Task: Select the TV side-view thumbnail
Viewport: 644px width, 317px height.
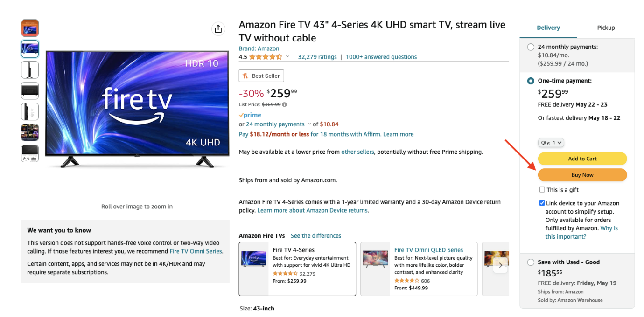Action: (x=30, y=70)
